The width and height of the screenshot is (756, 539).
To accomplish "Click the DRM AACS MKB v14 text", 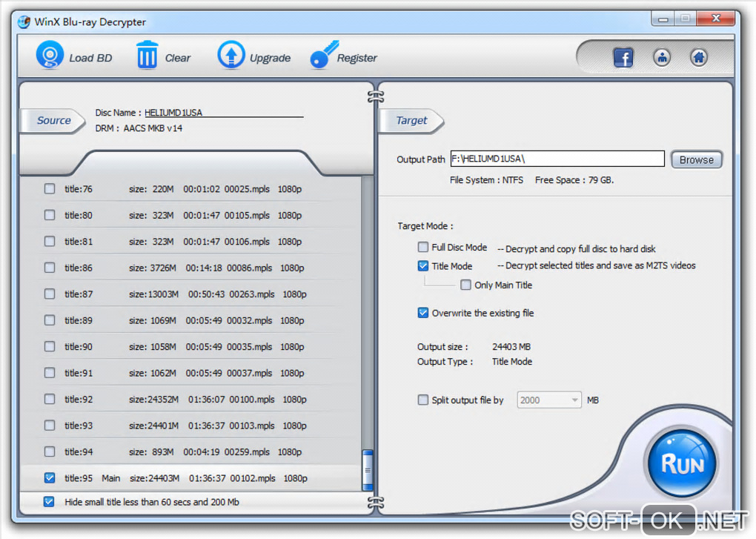I will click(x=139, y=128).
